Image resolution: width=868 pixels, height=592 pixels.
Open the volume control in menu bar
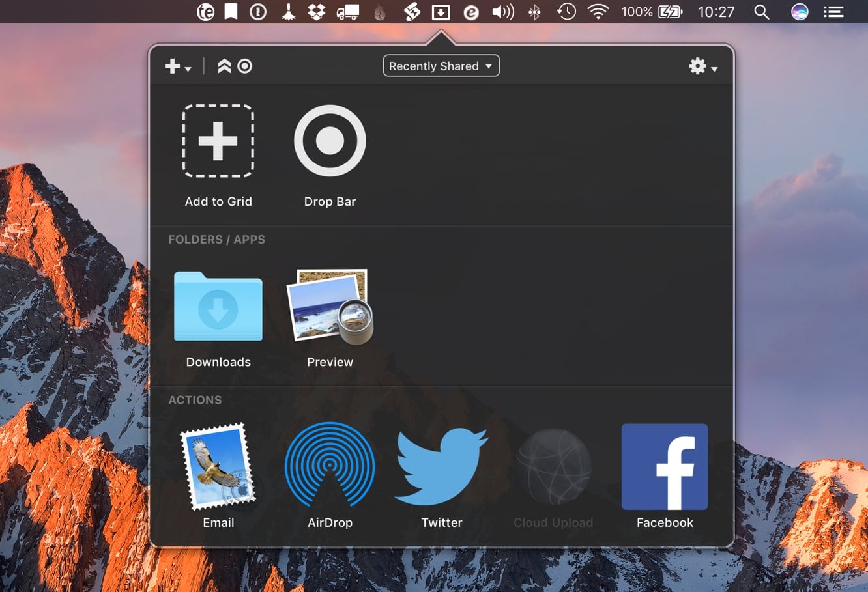point(502,12)
